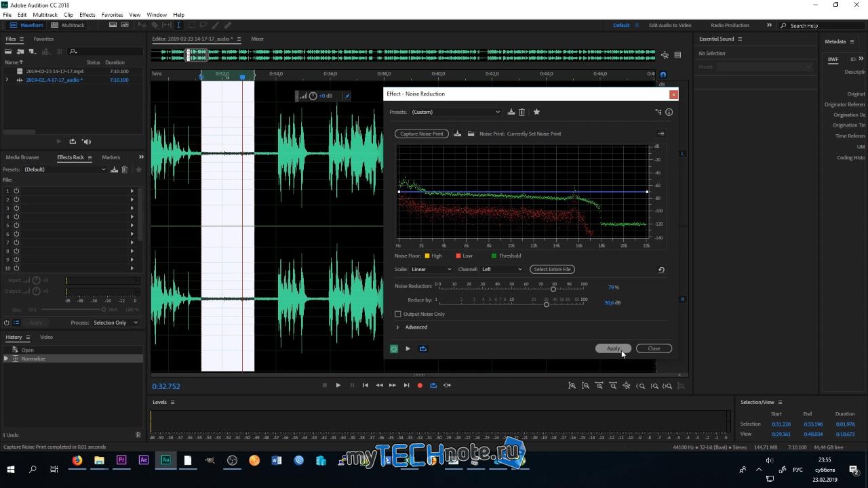Select the Time Selection tool
The height and width of the screenshot is (488, 868).
click(179, 25)
